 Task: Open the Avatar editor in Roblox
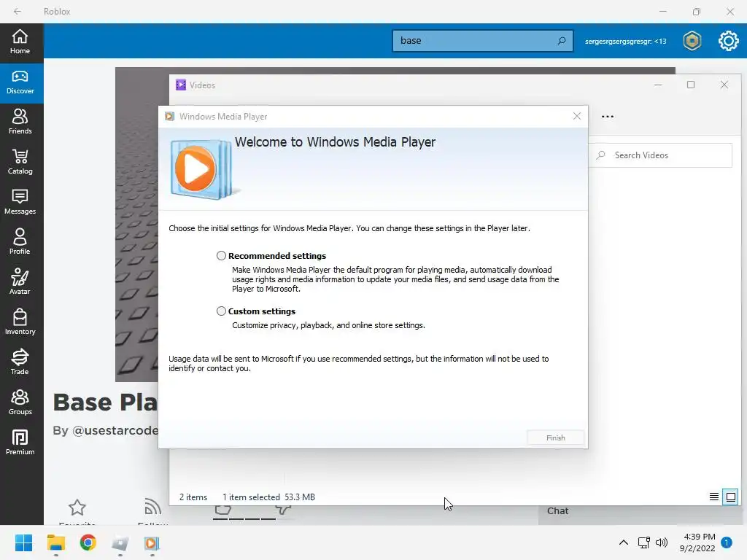tap(20, 282)
